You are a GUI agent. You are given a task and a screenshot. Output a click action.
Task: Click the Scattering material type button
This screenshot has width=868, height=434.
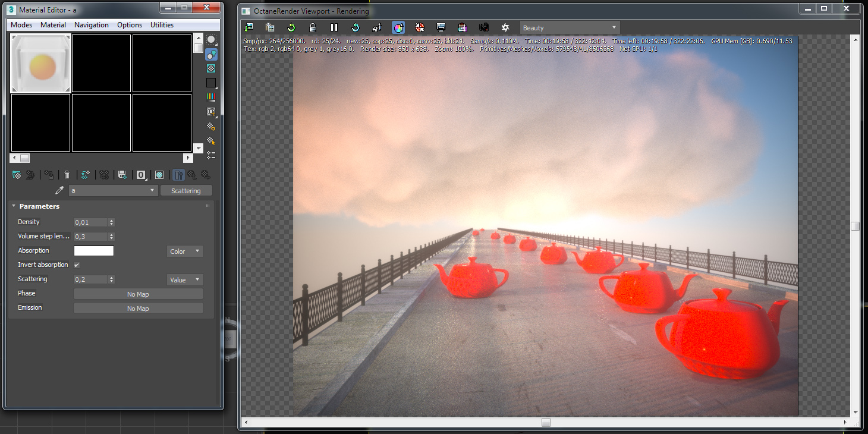pyautogui.click(x=186, y=191)
